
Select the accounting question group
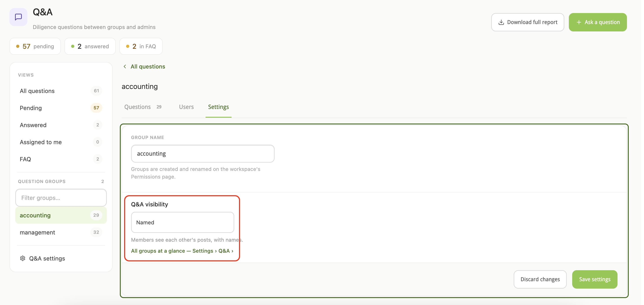pyautogui.click(x=61, y=215)
